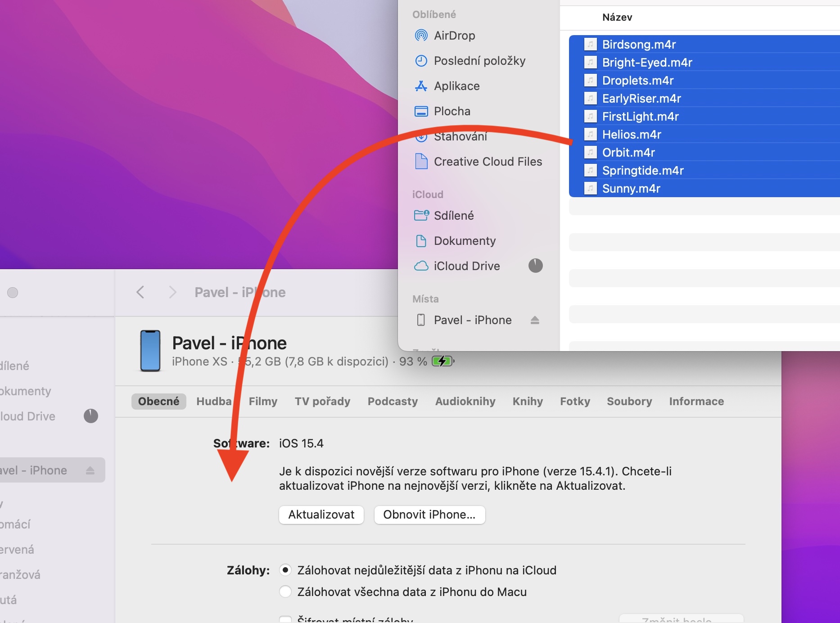The image size is (840, 623).
Task: Select backup of all data to Mac
Action: click(x=285, y=591)
